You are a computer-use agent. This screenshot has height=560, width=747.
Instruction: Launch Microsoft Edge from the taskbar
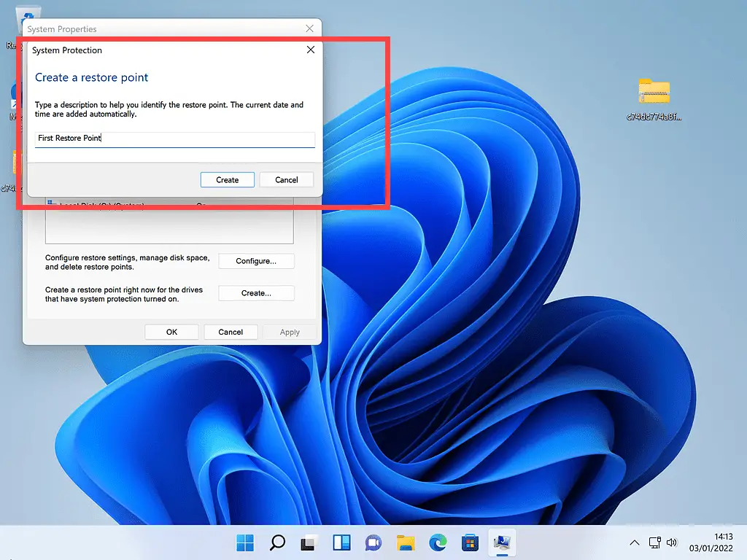pos(438,542)
